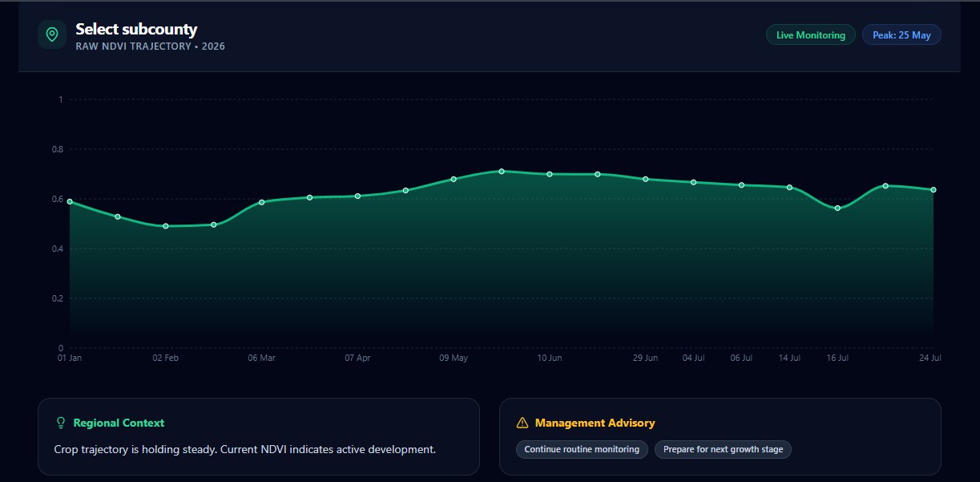
Task: Click the Regional Context heading
Action: point(119,423)
